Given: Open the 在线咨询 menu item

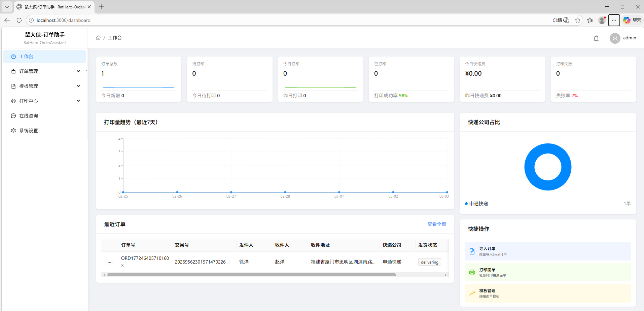Looking at the screenshot, I should pos(29,116).
